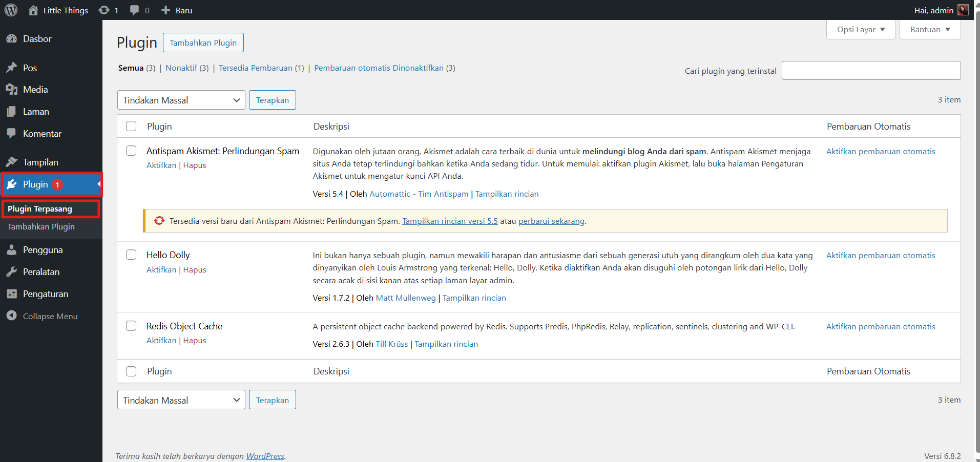Open the Tampilan paintbrush icon
This screenshot has height=462, width=980.
pos(12,162)
